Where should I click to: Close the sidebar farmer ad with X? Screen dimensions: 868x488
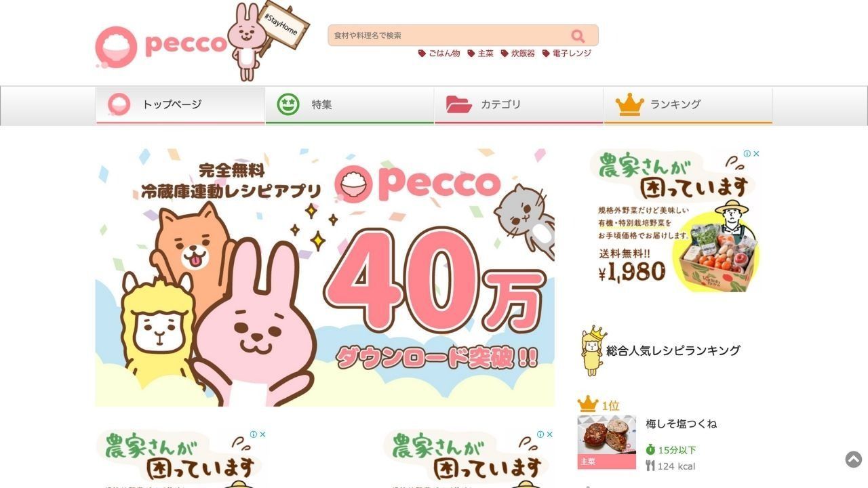[x=756, y=154]
